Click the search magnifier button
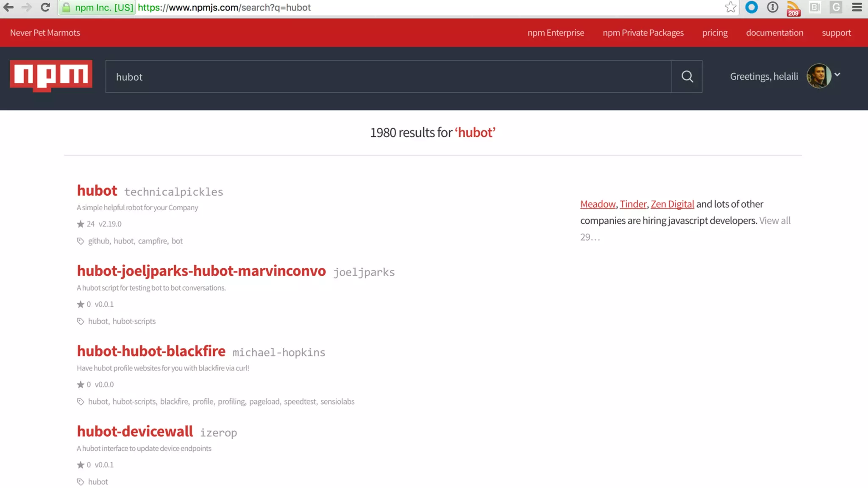 pyautogui.click(x=687, y=77)
